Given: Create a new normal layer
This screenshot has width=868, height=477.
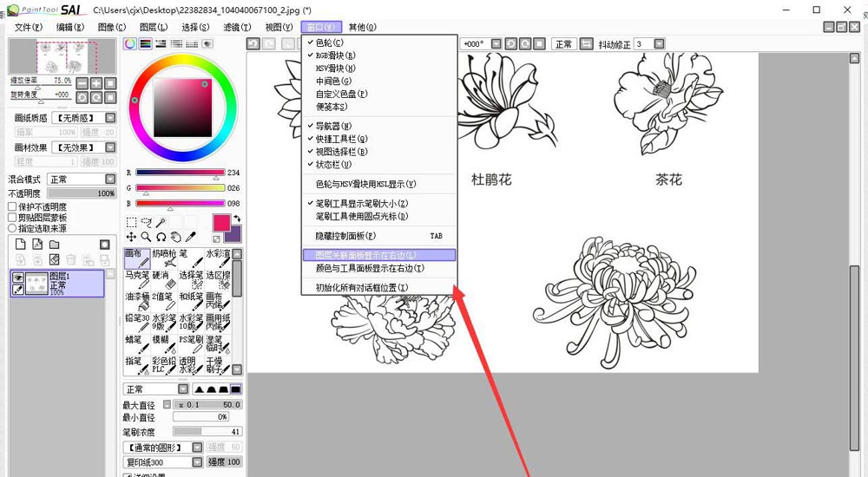Looking at the screenshot, I should point(21,245).
